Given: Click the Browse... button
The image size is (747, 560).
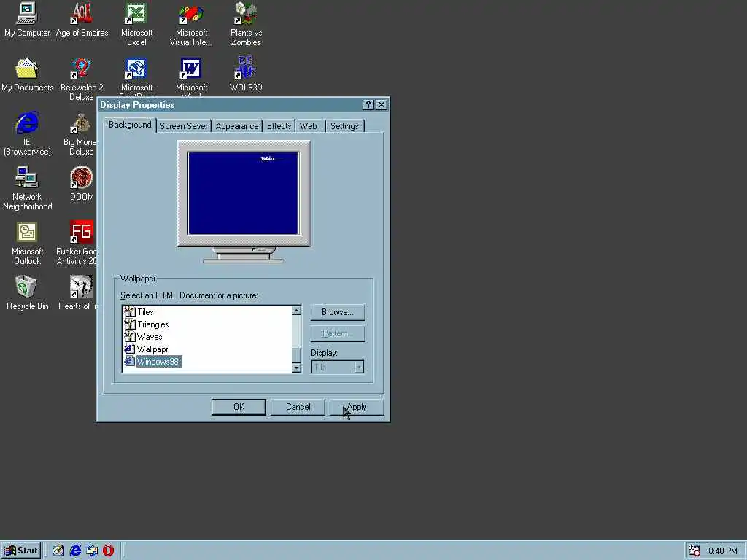Looking at the screenshot, I should [x=338, y=312].
